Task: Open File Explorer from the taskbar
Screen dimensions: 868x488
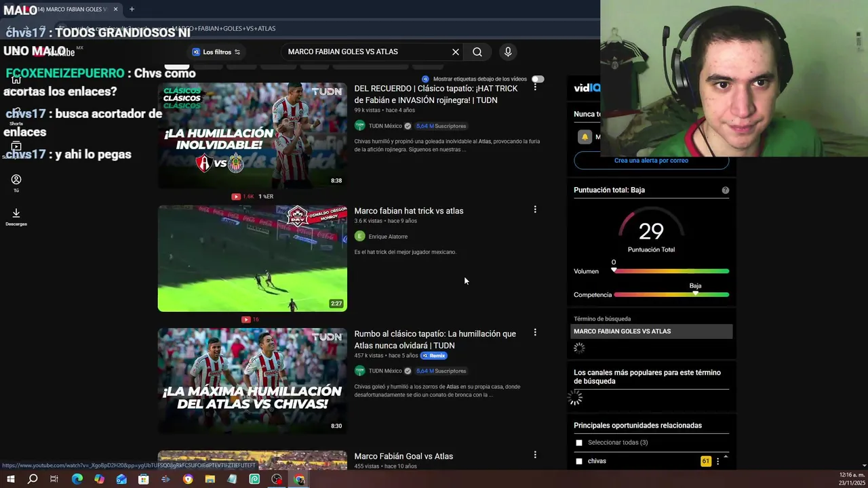Action: 210,479
